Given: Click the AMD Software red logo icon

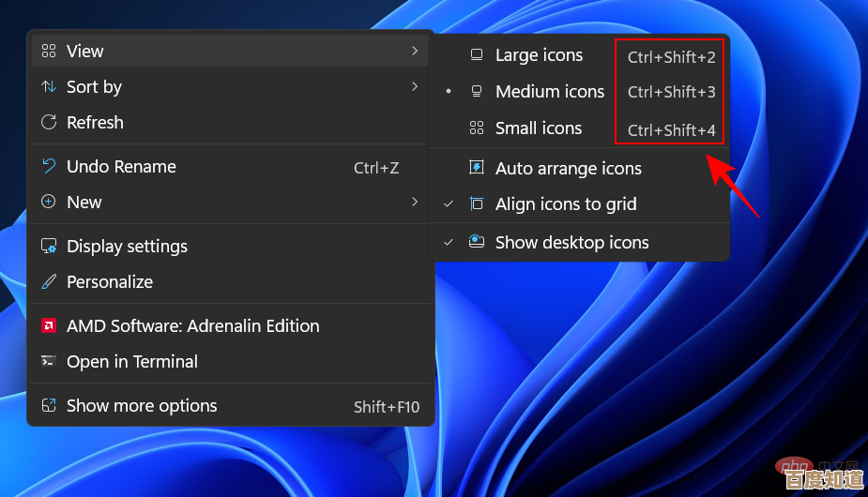Looking at the screenshot, I should pos(49,326).
